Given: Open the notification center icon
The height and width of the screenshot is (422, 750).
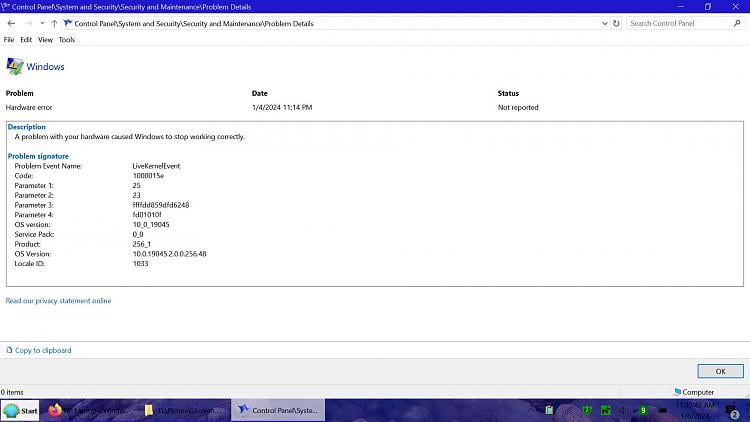Looking at the screenshot, I should point(732,411).
